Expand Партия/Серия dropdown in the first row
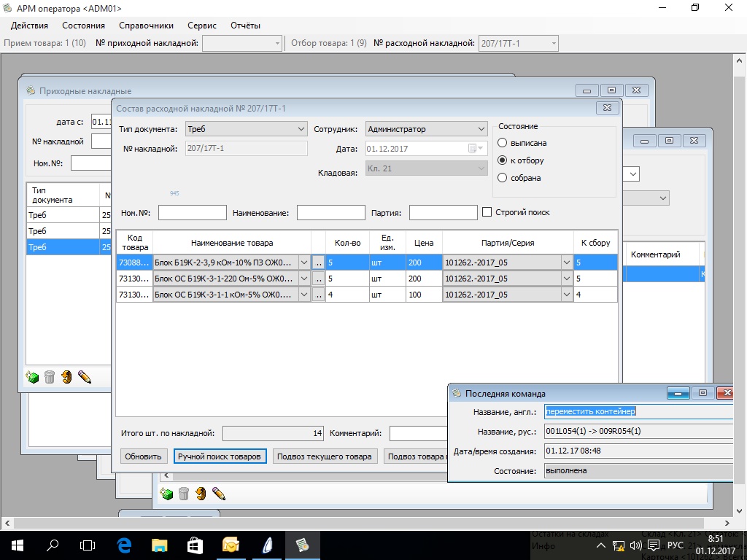Image resolution: width=747 pixels, height=560 pixels. coord(566,262)
